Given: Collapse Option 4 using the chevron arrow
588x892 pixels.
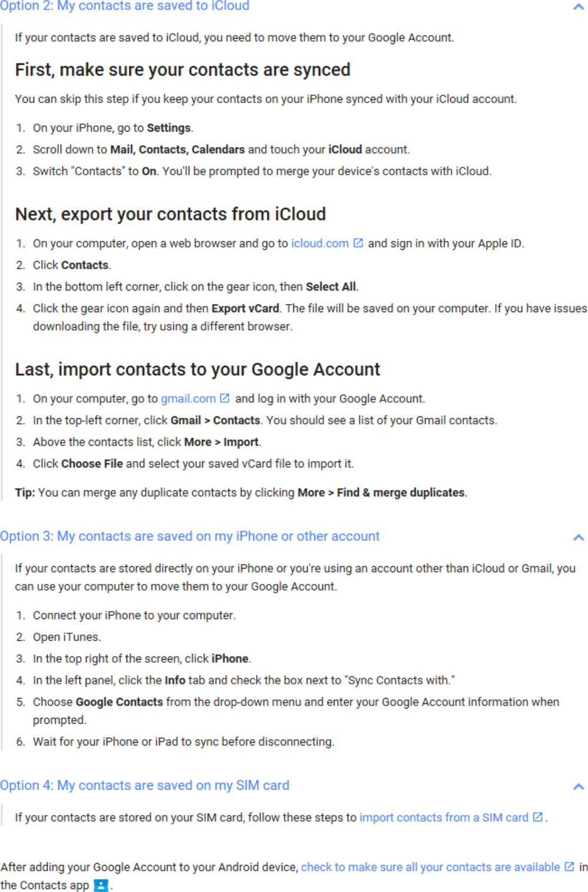Looking at the screenshot, I should tap(578, 786).
